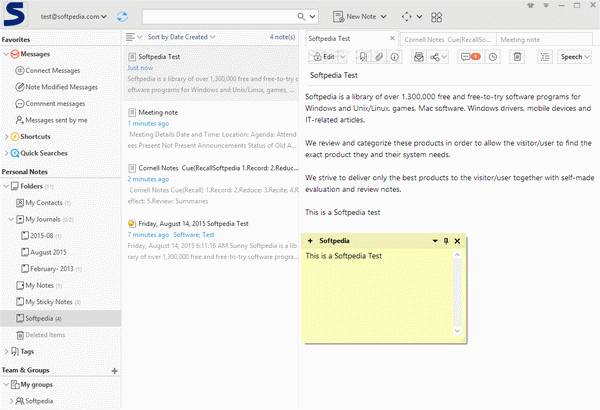Select the Messages item in Favorites
600x410 pixels.
point(35,54)
